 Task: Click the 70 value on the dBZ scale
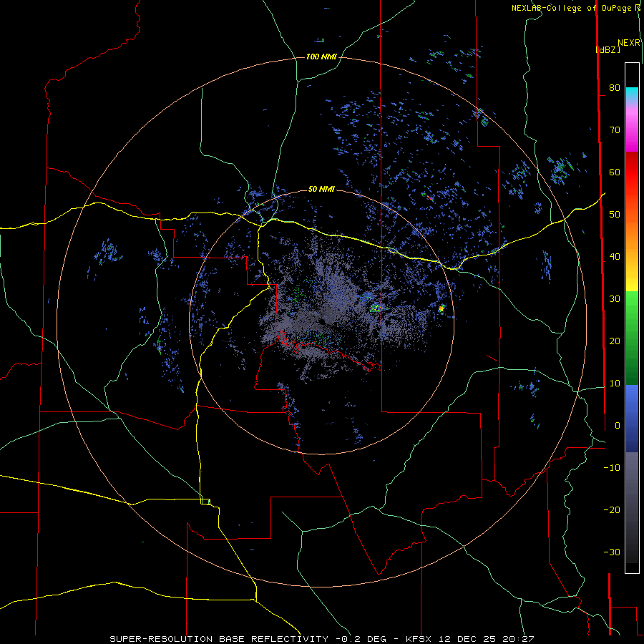[615, 130]
